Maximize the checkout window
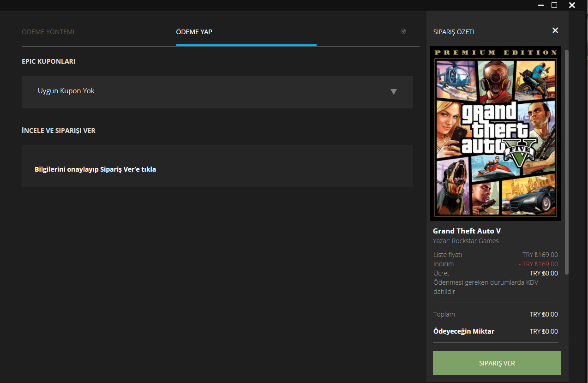 pos(554,5)
